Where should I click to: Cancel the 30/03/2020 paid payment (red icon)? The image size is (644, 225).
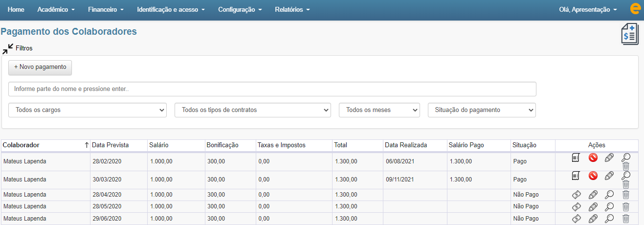pyautogui.click(x=593, y=176)
